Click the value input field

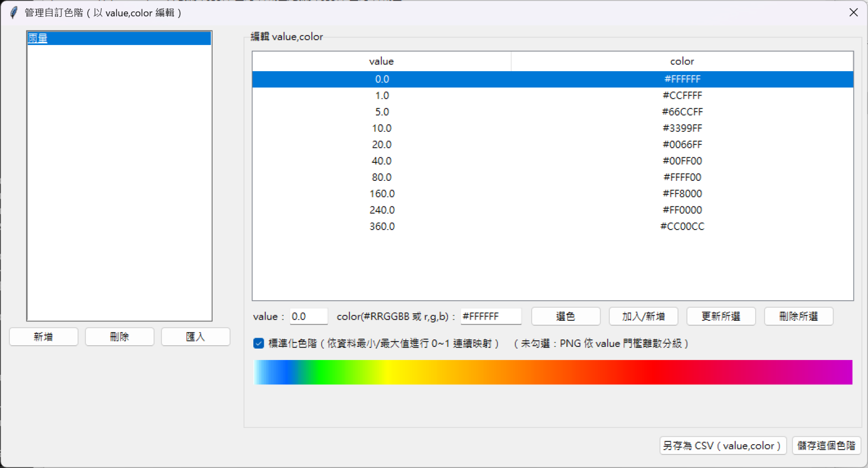click(x=308, y=316)
